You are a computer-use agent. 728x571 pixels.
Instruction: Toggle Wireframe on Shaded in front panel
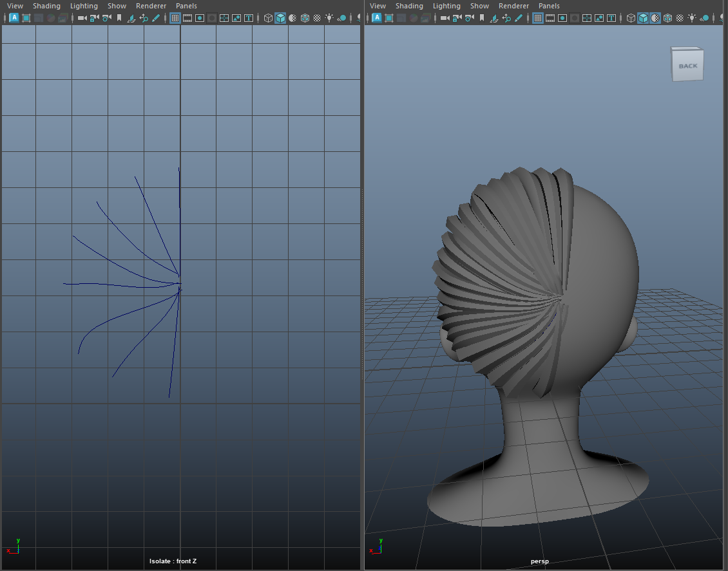pyautogui.click(x=305, y=18)
